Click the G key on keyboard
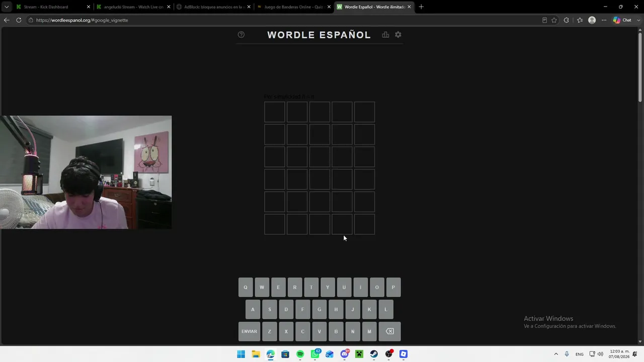Screen dimensions: 644x362 click(x=319, y=309)
